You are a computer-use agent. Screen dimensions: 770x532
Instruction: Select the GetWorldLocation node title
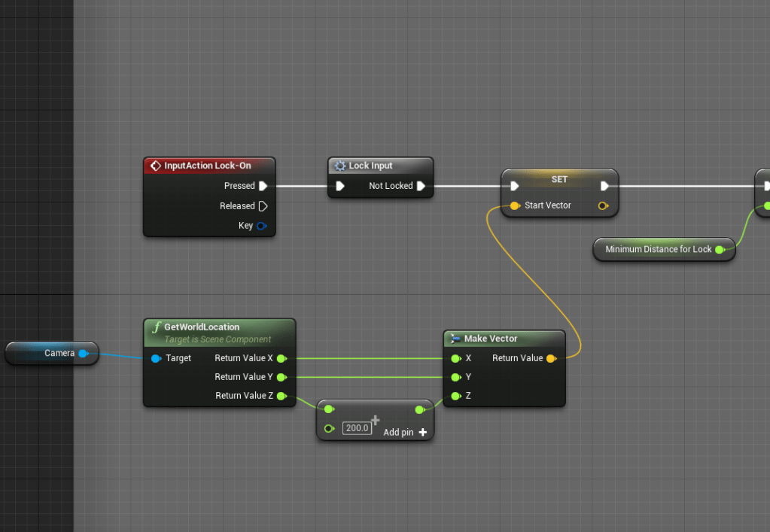click(202, 327)
